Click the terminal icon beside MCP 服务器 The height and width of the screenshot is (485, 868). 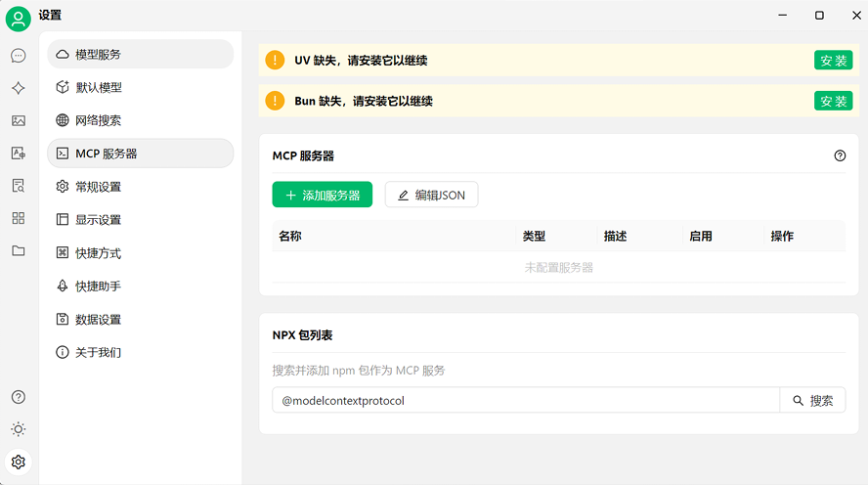pyautogui.click(x=63, y=154)
